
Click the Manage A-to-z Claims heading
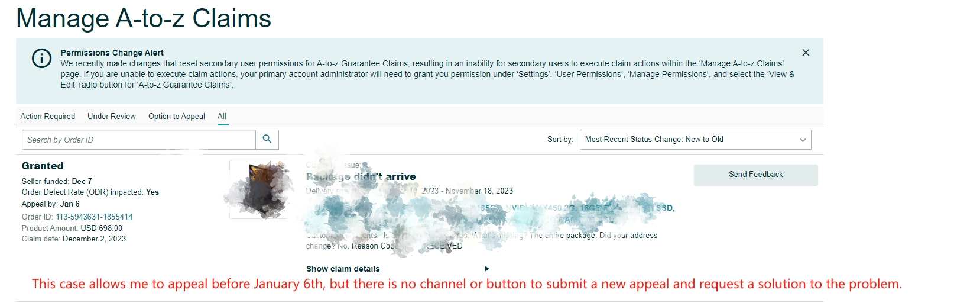point(144,18)
